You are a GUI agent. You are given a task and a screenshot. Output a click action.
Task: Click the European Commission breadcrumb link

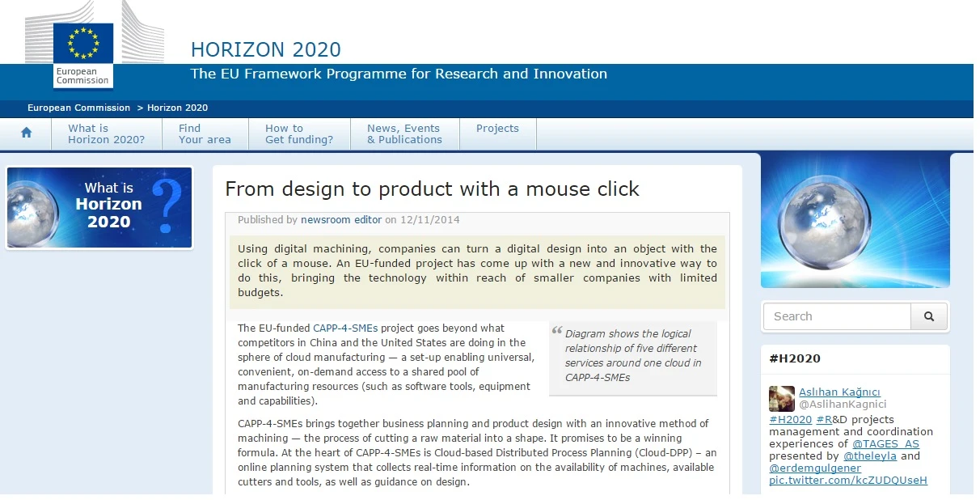(x=78, y=108)
